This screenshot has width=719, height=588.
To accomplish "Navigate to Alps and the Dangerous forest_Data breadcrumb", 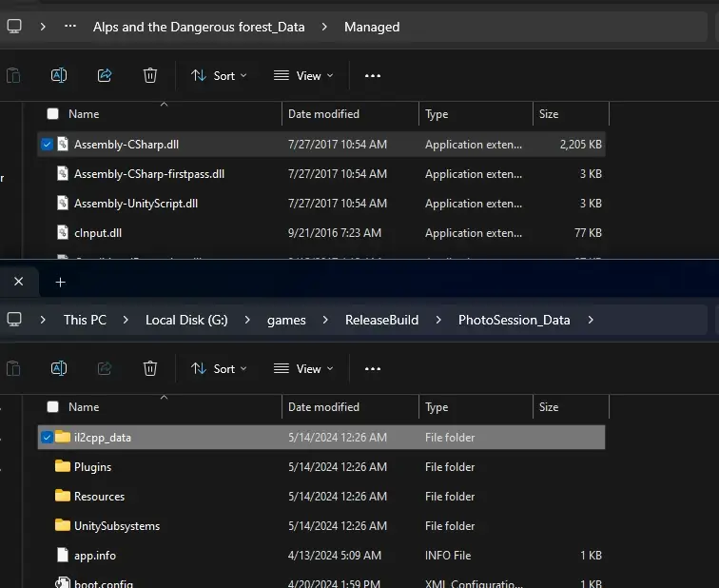I will click(199, 27).
